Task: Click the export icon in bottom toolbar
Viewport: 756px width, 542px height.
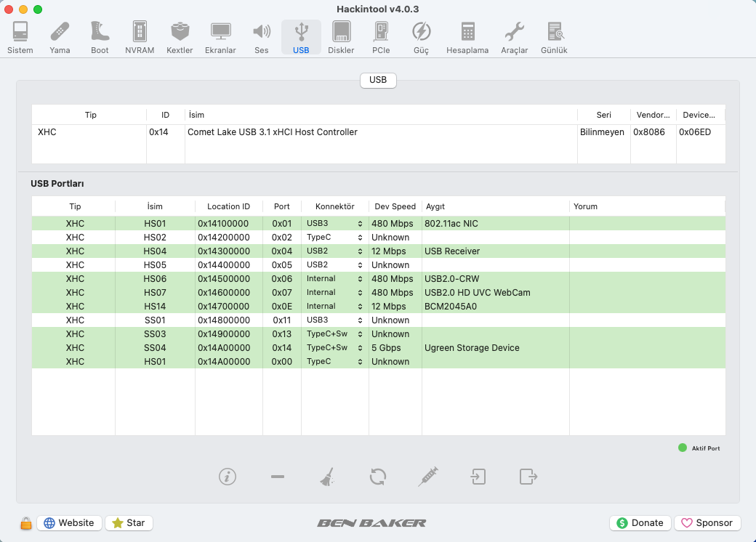Action: coord(528,477)
